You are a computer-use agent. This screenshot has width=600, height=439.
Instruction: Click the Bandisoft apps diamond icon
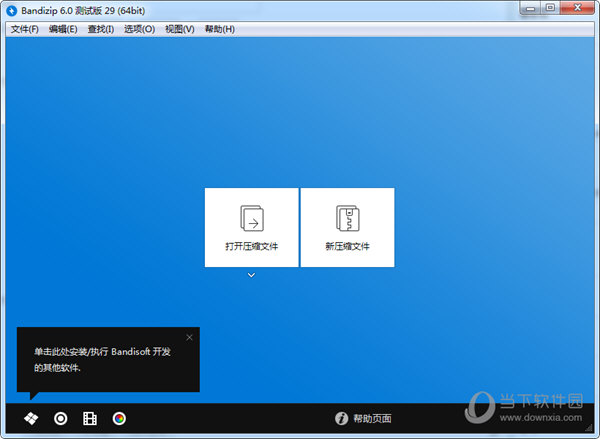(31, 418)
